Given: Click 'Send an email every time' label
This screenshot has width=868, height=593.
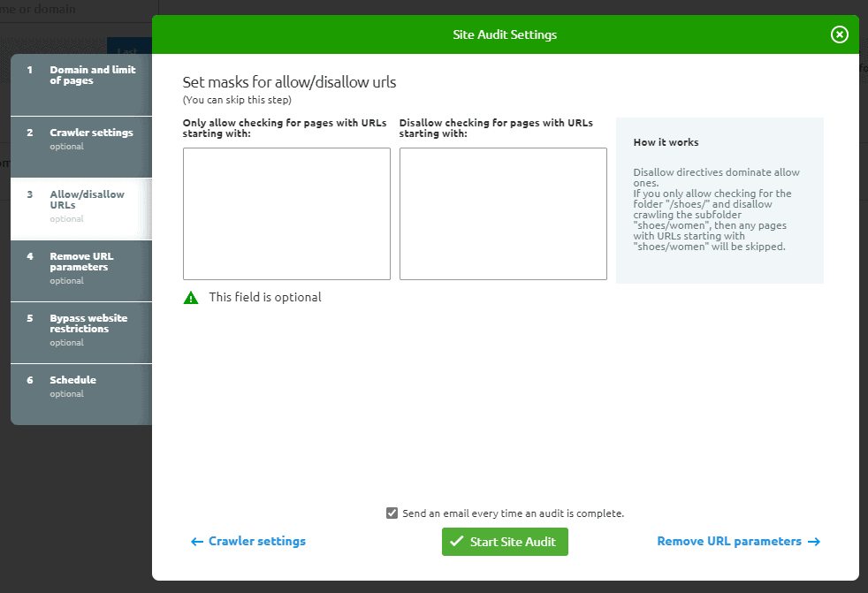Looking at the screenshot, I should click(514, 513).
